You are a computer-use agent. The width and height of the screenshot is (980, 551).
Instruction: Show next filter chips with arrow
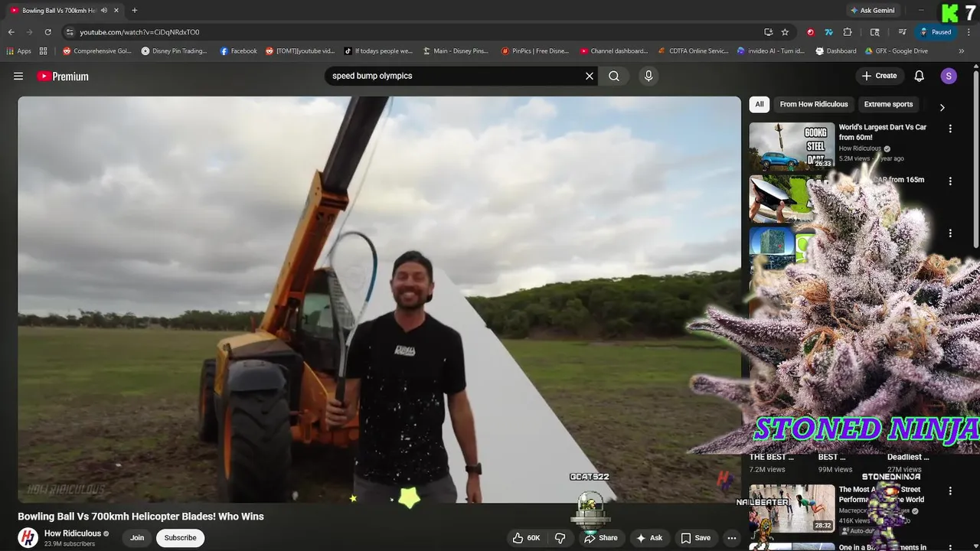942,107
